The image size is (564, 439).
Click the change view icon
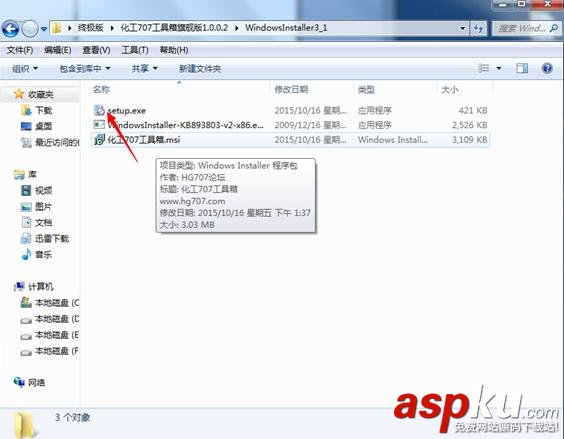[x=483, y=68]
